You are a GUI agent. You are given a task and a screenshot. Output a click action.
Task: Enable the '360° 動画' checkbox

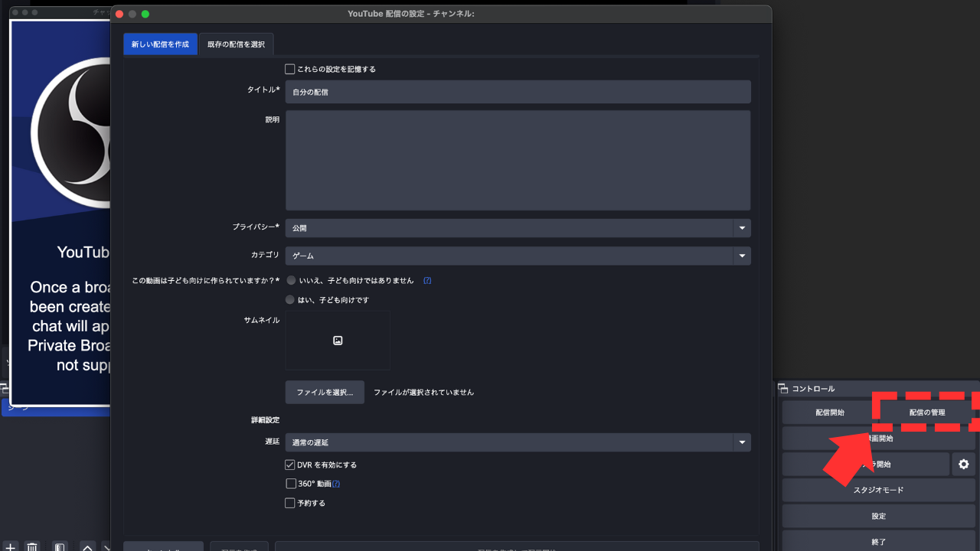(x=290, y=484)
